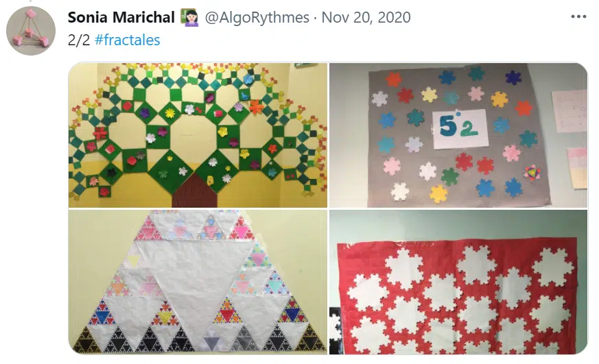Click the 2/2 text in tweet
This screenshot has width=599, height=364.
point(79,40)
